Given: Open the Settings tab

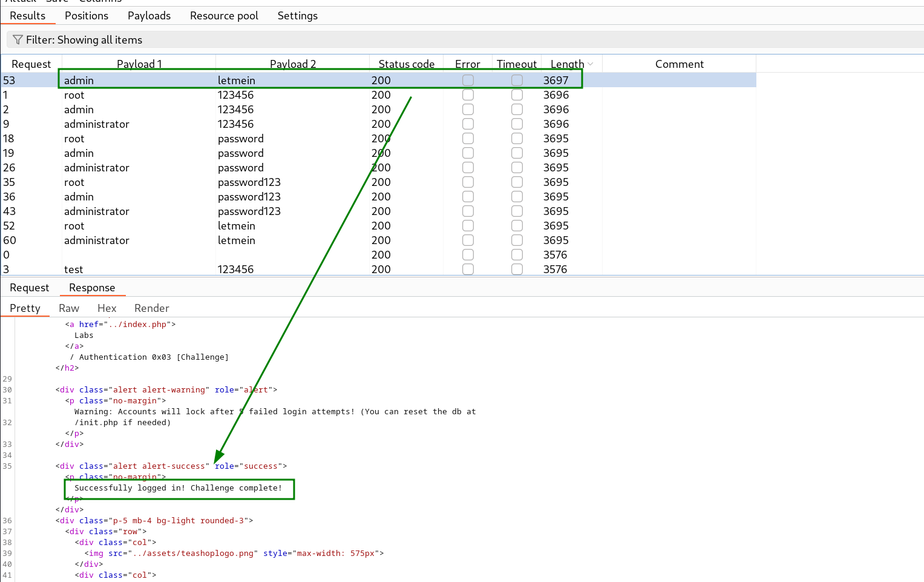Looking at the screenshot, I should click(x=297, y=16).
